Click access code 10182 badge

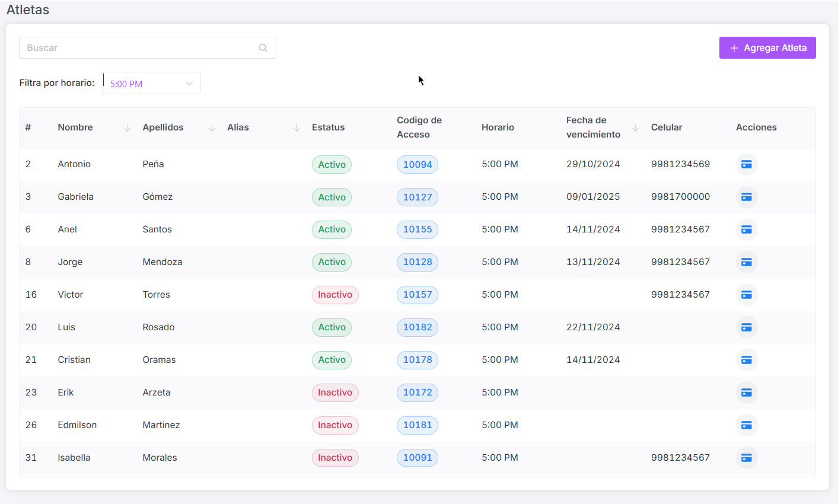point(418,327)
